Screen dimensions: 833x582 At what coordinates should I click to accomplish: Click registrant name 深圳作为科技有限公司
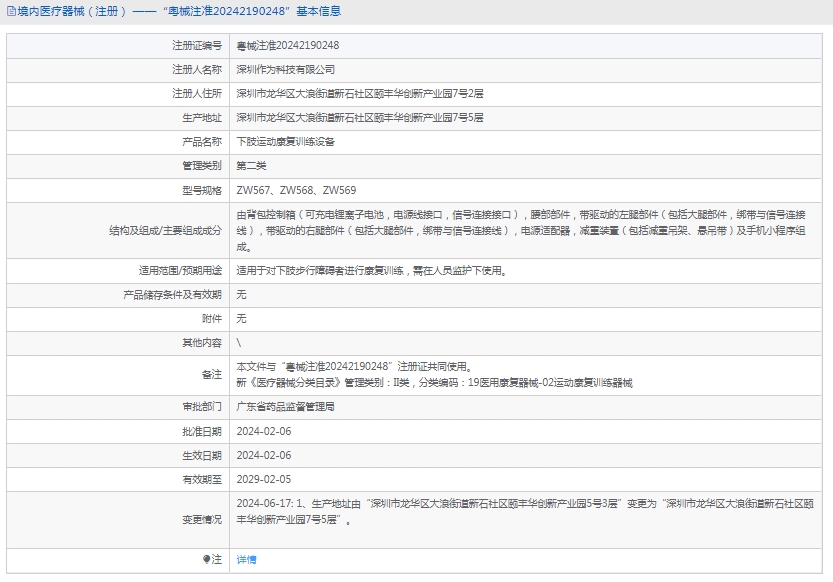pos(285,70)
